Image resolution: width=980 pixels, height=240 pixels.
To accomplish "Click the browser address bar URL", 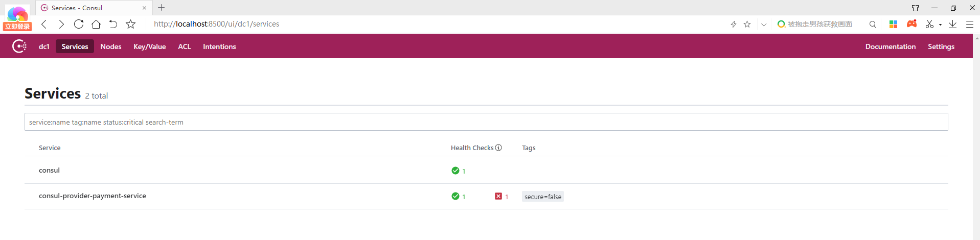I will click(x=217, y=24).
